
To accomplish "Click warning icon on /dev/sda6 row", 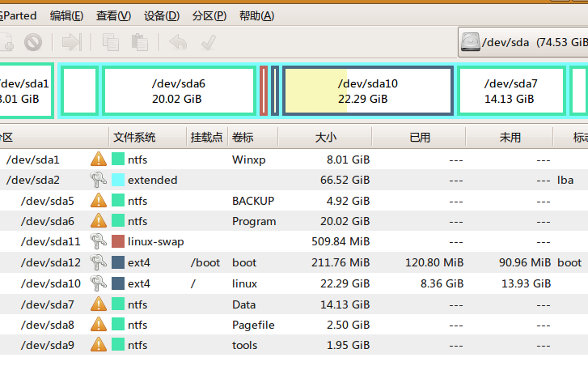I will coord(98,221).
